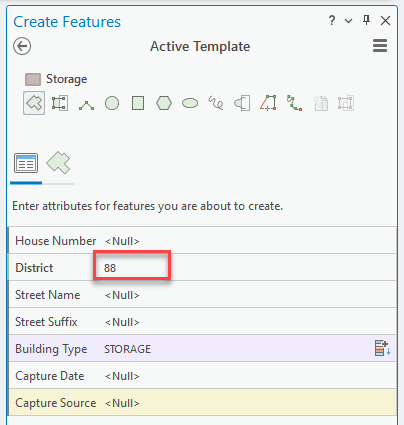Open Create Features help

(x=332, y=21)
